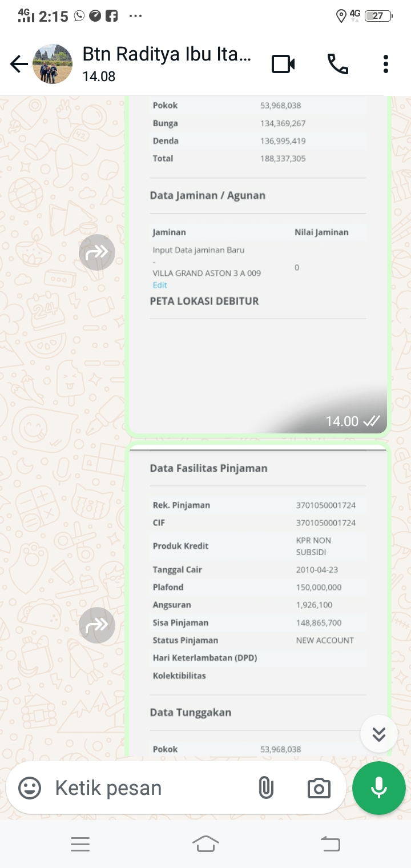Open the contact's profile picture
This screenshot has width=411, height=868.
click(x=53, y=65)
